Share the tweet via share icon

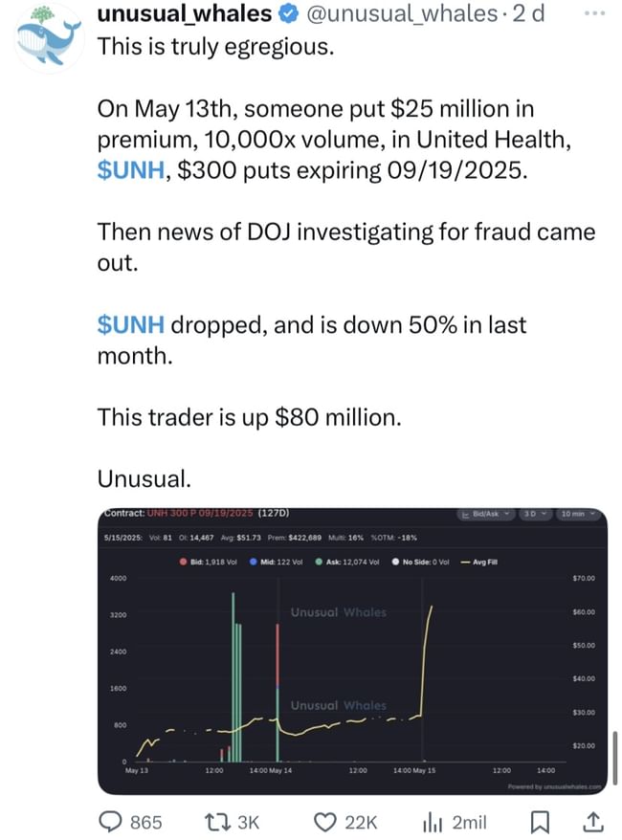[591, 821]
